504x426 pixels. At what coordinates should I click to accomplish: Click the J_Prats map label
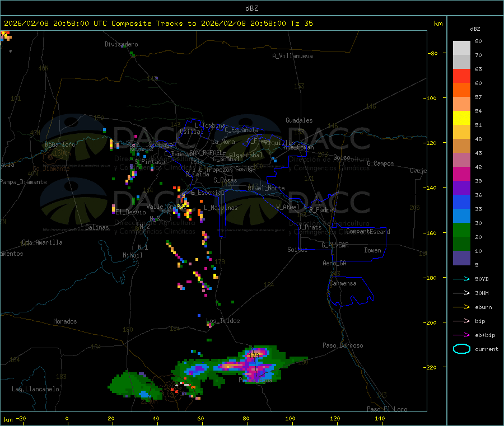point(310,227)
